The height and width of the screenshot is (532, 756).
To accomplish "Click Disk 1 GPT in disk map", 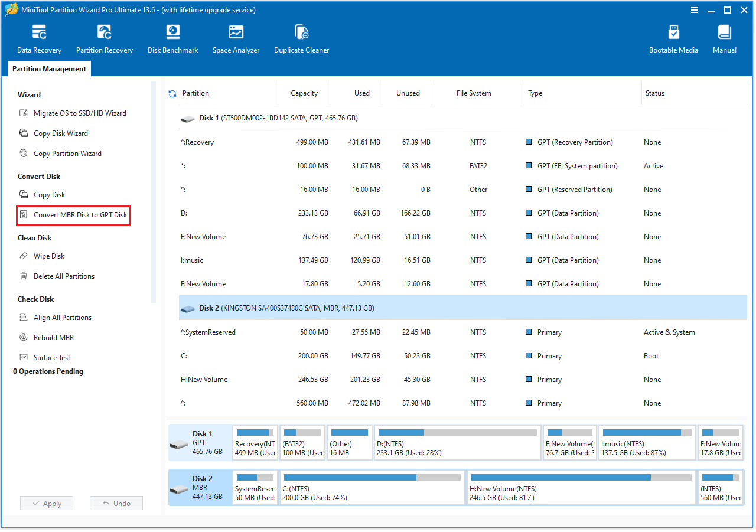I will tap(200, 442).
